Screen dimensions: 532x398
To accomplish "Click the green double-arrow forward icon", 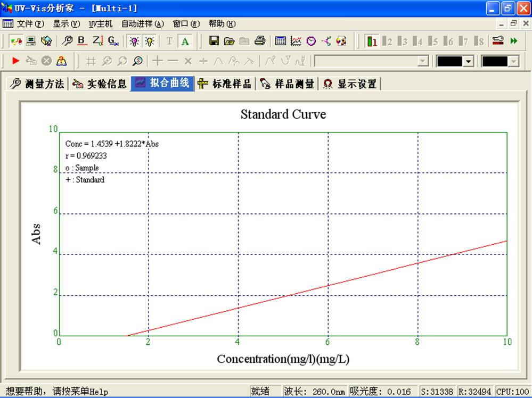I will 514,41.
